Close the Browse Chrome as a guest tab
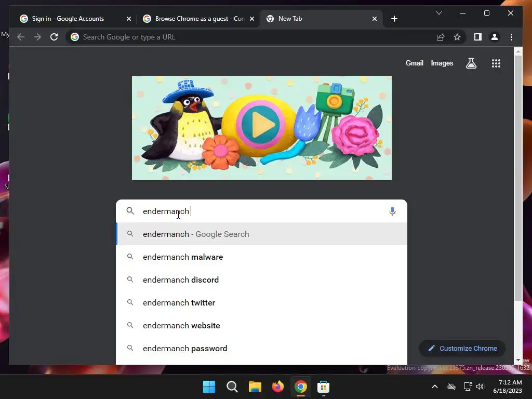The image size is (532, 399). (252, 19)
